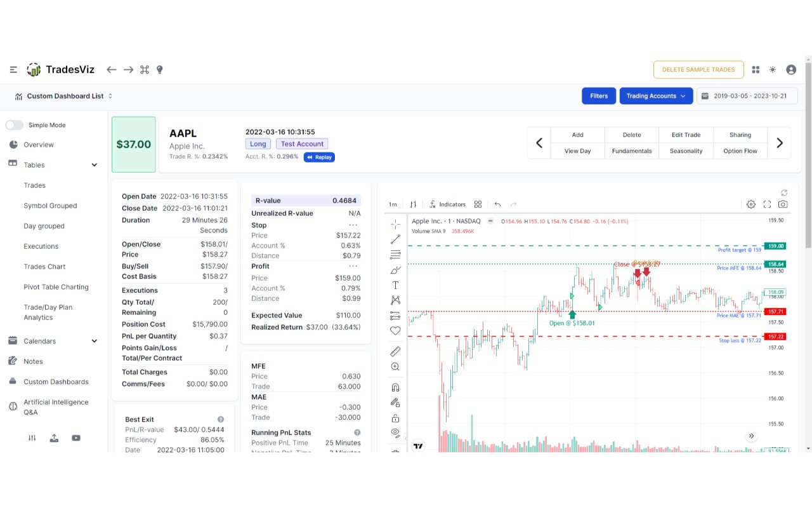Open Executions in sidebar
The image size is (812, 508).
tap(41, 246)
